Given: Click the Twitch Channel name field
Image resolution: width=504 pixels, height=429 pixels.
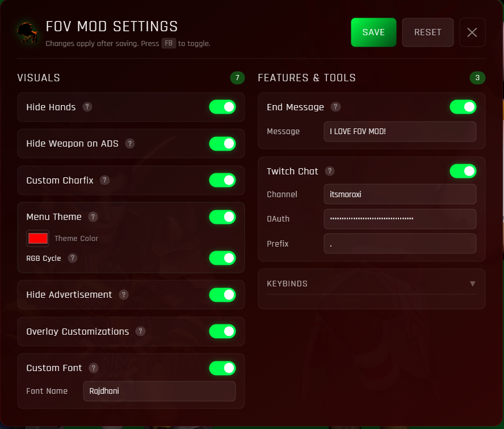Looking at the screenshot, I should [x=400, y=194].
